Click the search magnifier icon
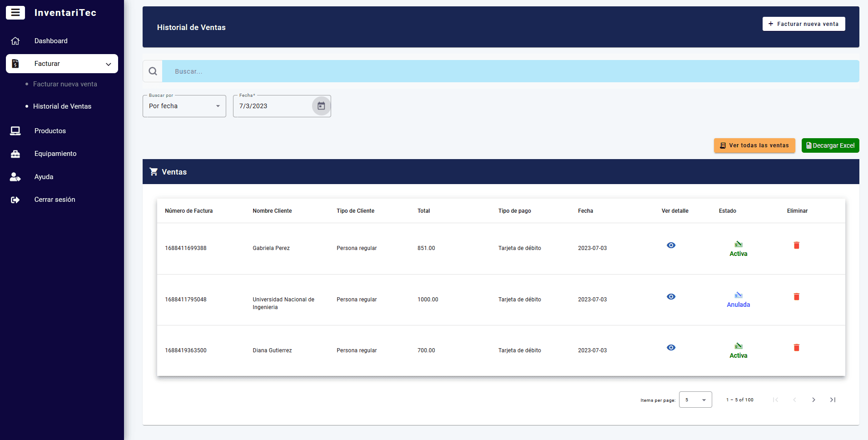 pos(153,71)
